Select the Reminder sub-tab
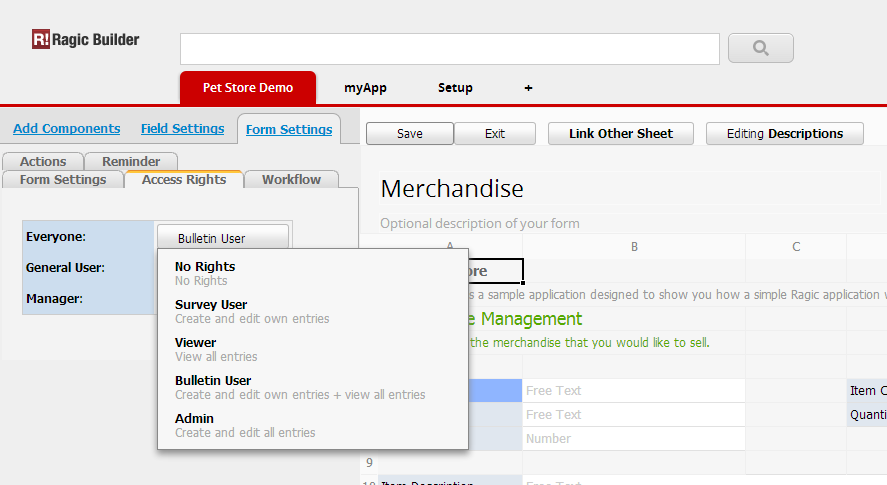Viewport: 887px width, 485px height. [x=131, y=161]
